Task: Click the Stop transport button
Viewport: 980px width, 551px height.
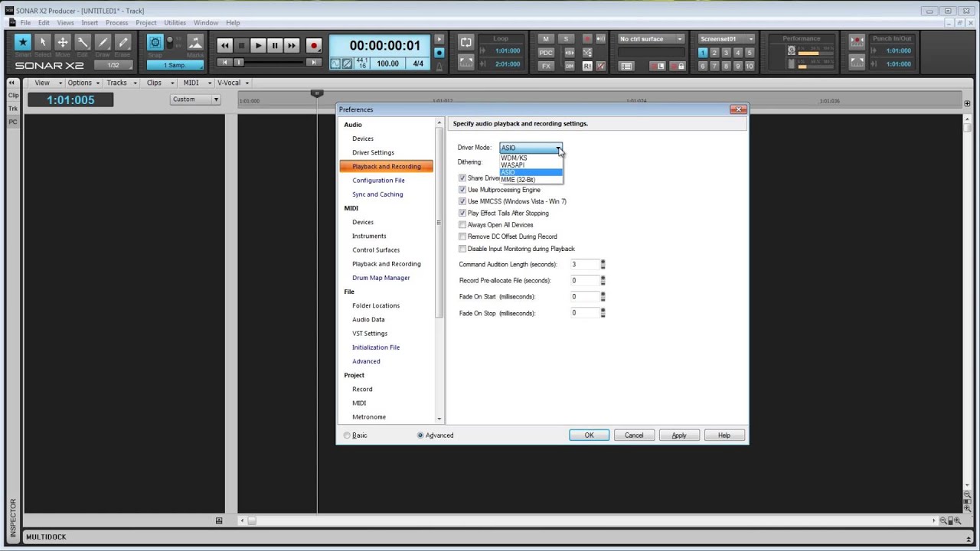Action: click(x=241, y=46)
